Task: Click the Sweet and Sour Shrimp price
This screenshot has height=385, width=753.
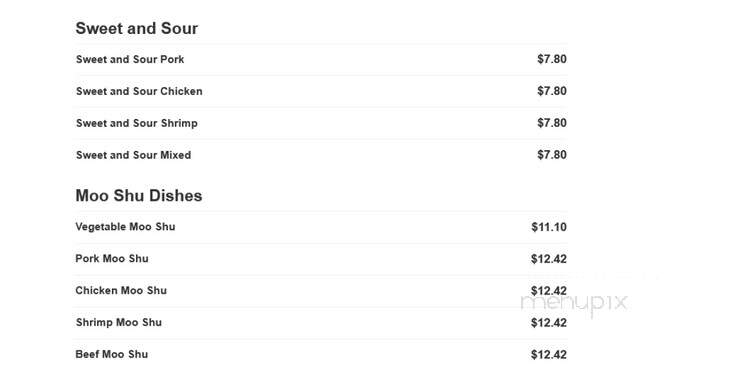Action: [x=552, y=123]
